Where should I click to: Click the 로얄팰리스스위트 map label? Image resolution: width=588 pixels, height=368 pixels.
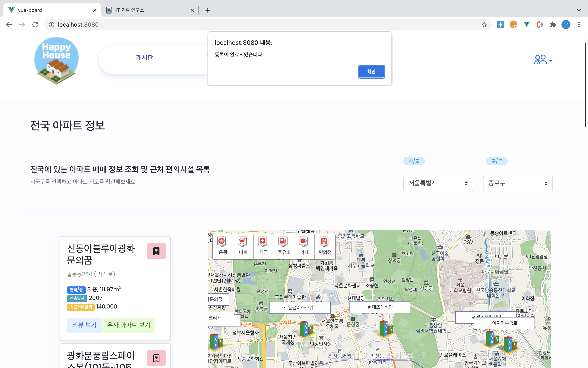300,307
